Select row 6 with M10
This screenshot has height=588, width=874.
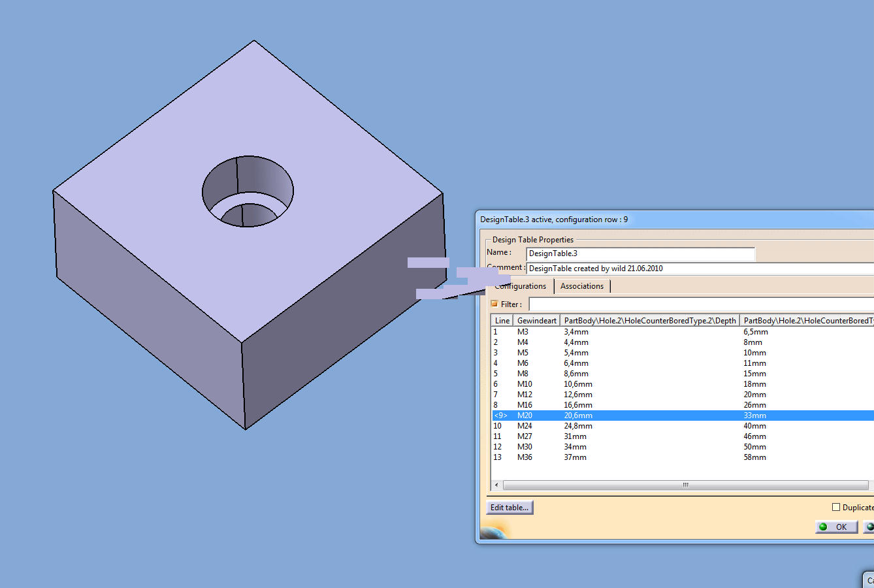pyautogui.click(x=683, y=384)
